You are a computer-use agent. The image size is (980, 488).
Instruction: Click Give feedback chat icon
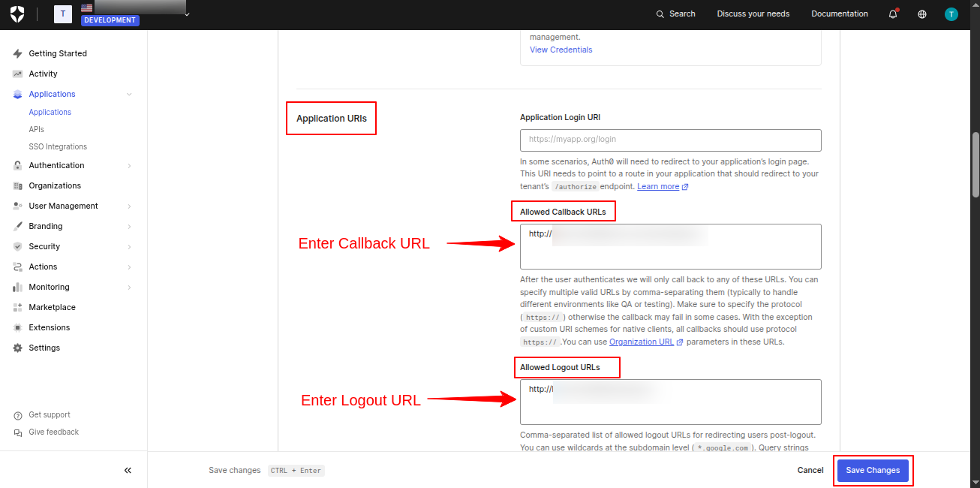(x=18, y=432)
